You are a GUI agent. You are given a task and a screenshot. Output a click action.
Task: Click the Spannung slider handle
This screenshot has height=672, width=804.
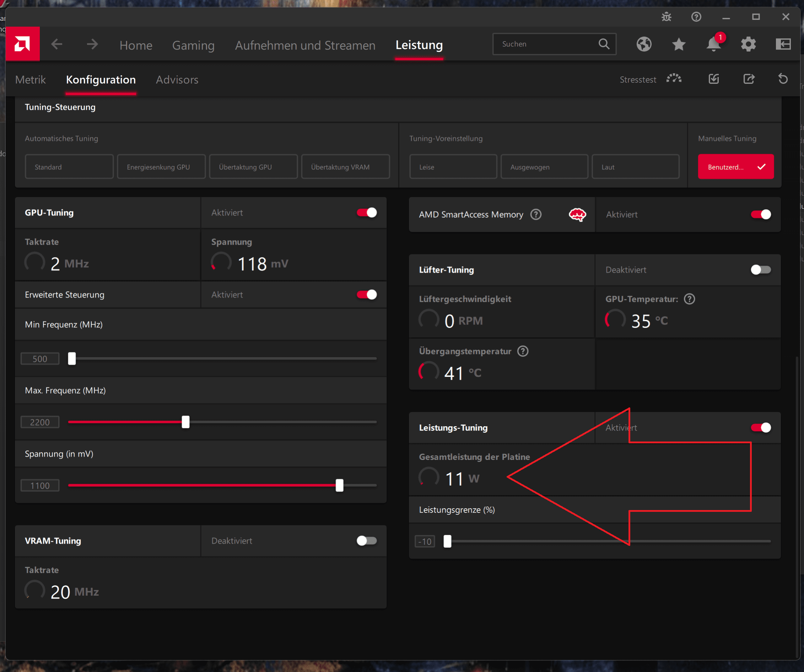click(x=340, y=485)
